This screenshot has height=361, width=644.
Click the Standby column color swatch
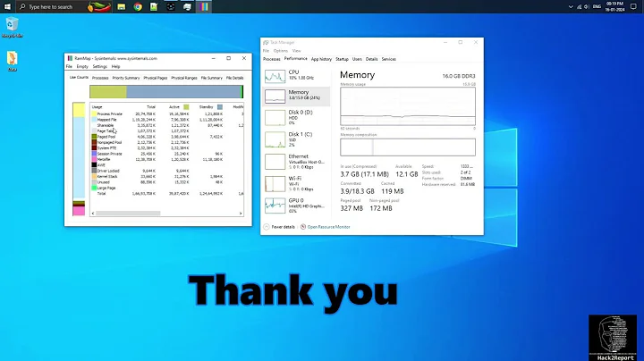(220, 107)
